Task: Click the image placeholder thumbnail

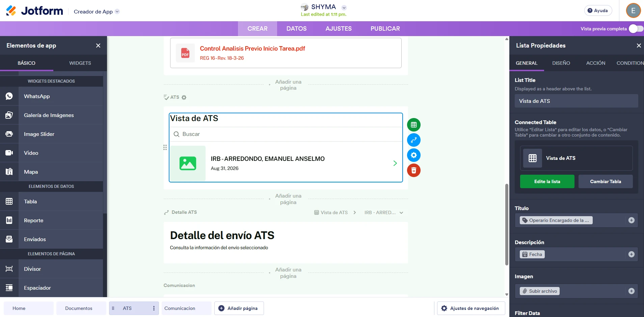Action: pos(188,163)
